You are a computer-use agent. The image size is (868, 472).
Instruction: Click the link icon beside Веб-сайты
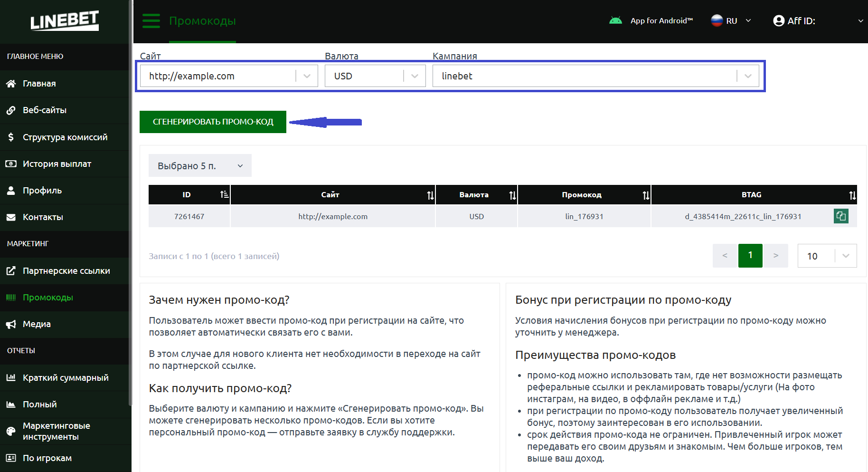click(11, 110)
